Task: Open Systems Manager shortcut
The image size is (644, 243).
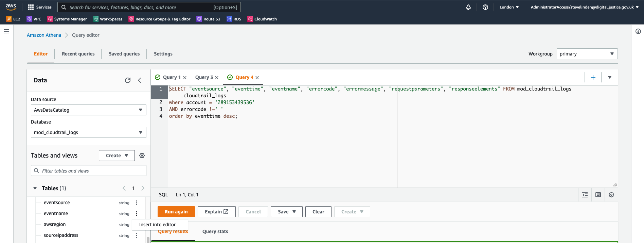Action: [x=67, y=19]
